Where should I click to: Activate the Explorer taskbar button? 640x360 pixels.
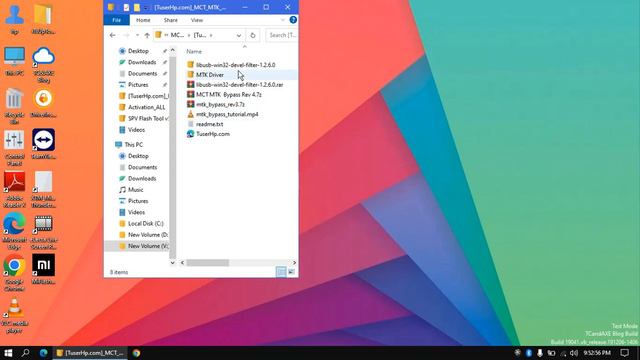(x=90, y=353)
